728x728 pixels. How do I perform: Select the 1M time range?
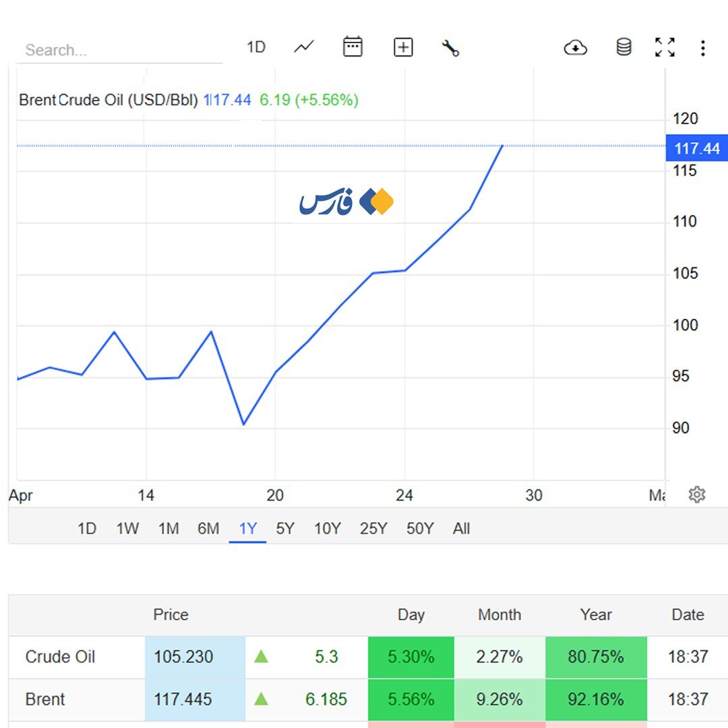coord(169,528)
